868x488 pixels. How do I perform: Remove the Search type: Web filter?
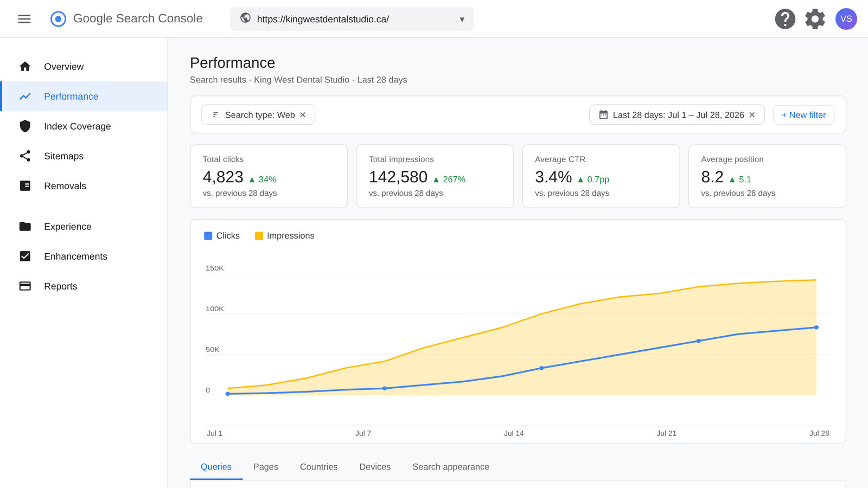(x=303, y=115)
